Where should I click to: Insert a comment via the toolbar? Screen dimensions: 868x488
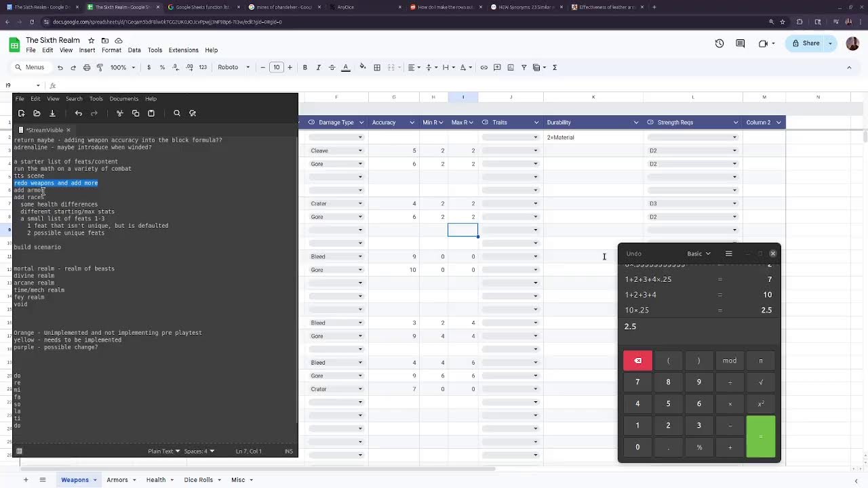coord(497,67)
